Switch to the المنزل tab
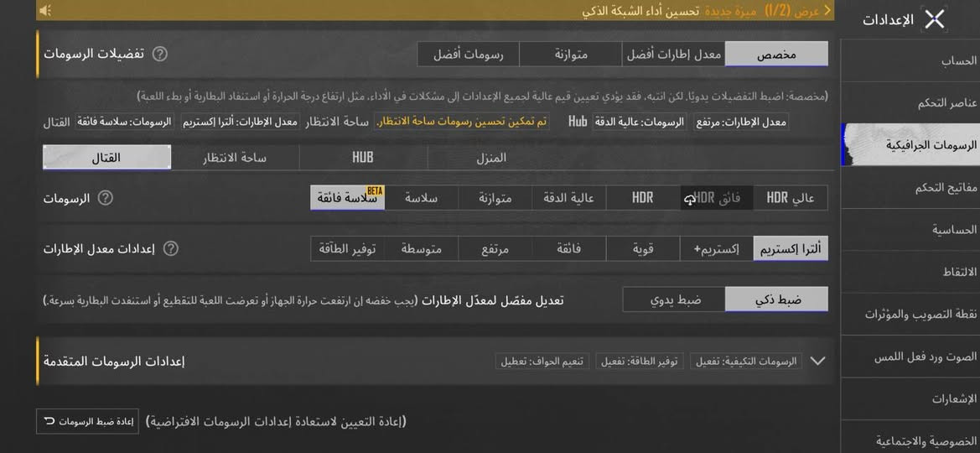The width and height of the screenshot is (980, 453). (x=491, y=157)
